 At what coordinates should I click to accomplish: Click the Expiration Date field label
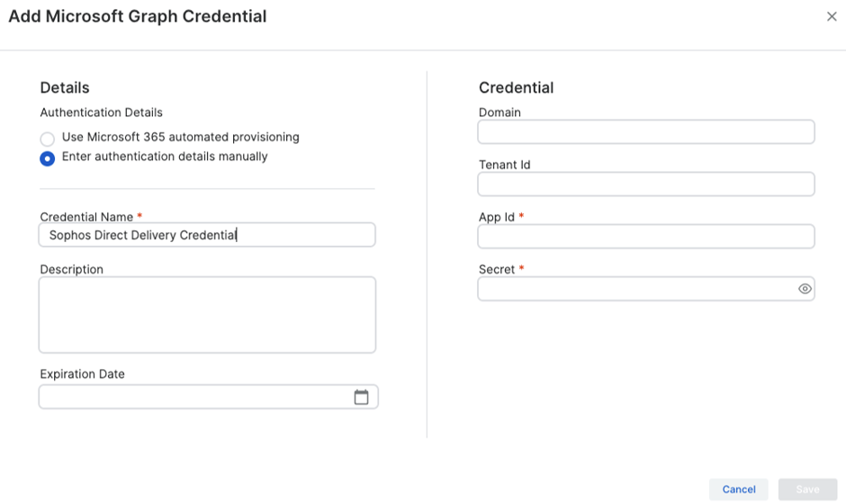click(82, 373)
